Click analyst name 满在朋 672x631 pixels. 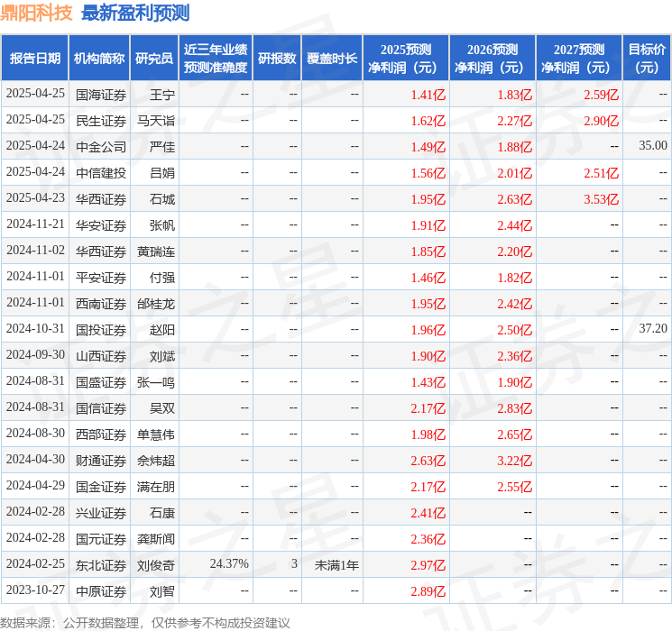coord(155,487)
